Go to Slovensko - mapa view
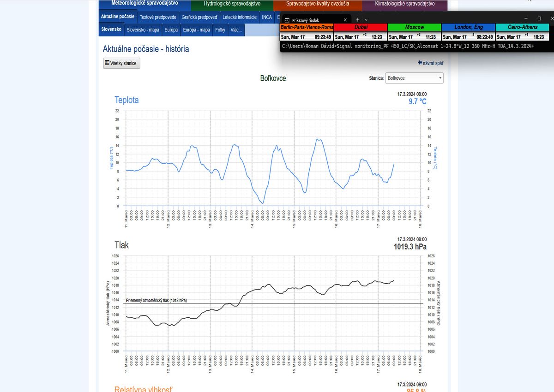The height and width of the screenshot is (392, 554). point(143,30)
